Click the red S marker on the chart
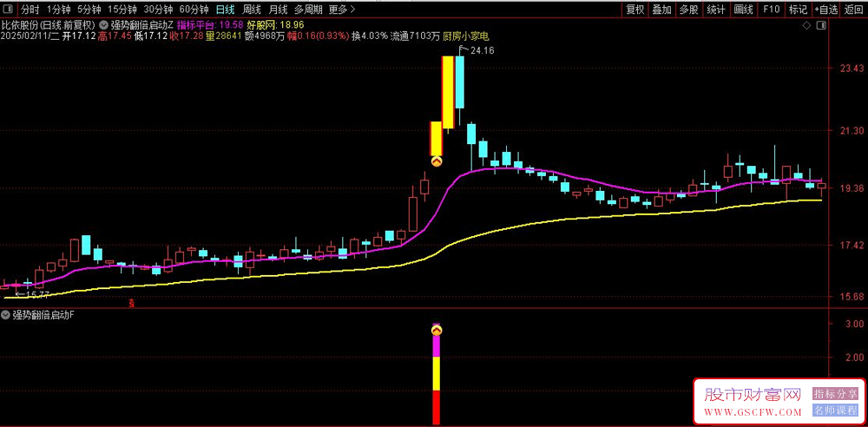The height and width of the screenshot is (427, 868). 131,303
